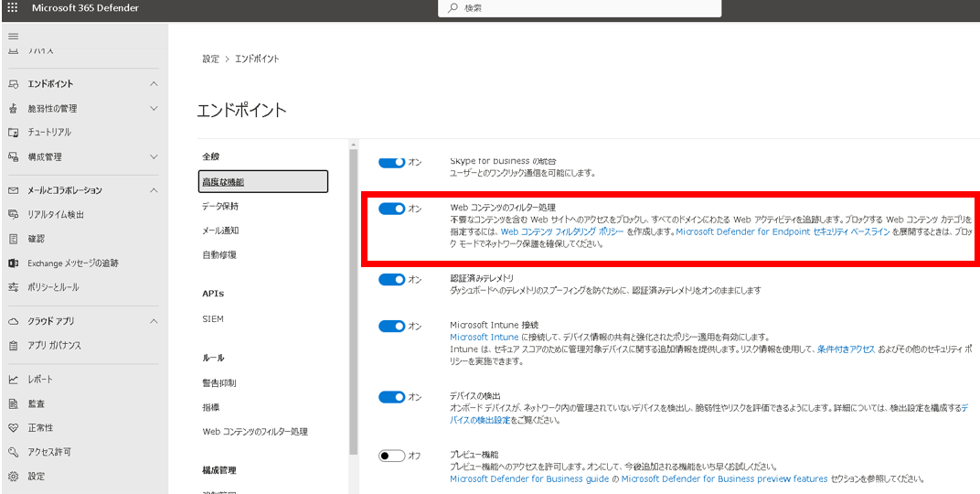Select 高度な機能 in settings menu
The height and width of the screenshot is (494, 980).
click(263, 181)
